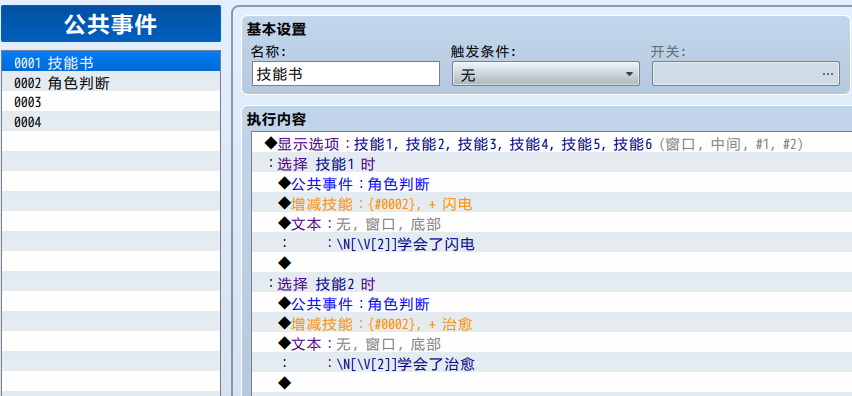This screenshot has width=852, height=396.
Task: Select the 增减技能 + 闪电 command line
Action: click(x=552, y=204)
